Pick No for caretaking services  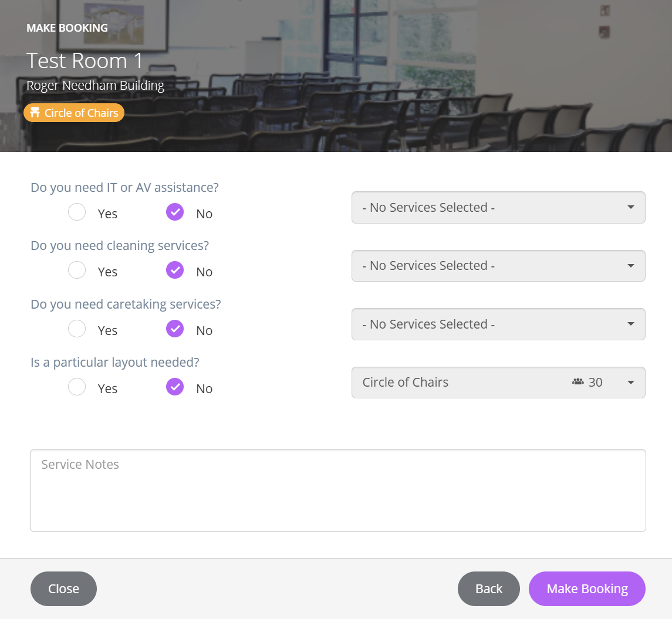pos(175,329)
